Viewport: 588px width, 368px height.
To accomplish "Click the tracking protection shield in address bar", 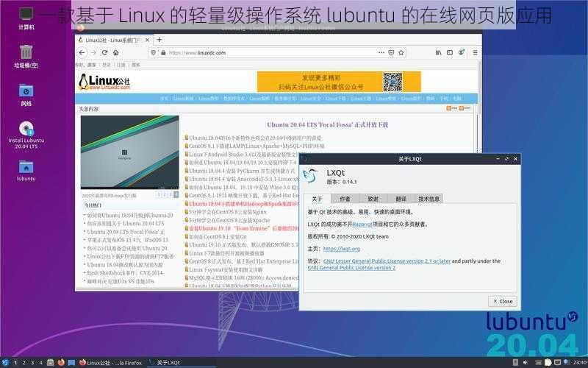I will [x=154, y=53].
